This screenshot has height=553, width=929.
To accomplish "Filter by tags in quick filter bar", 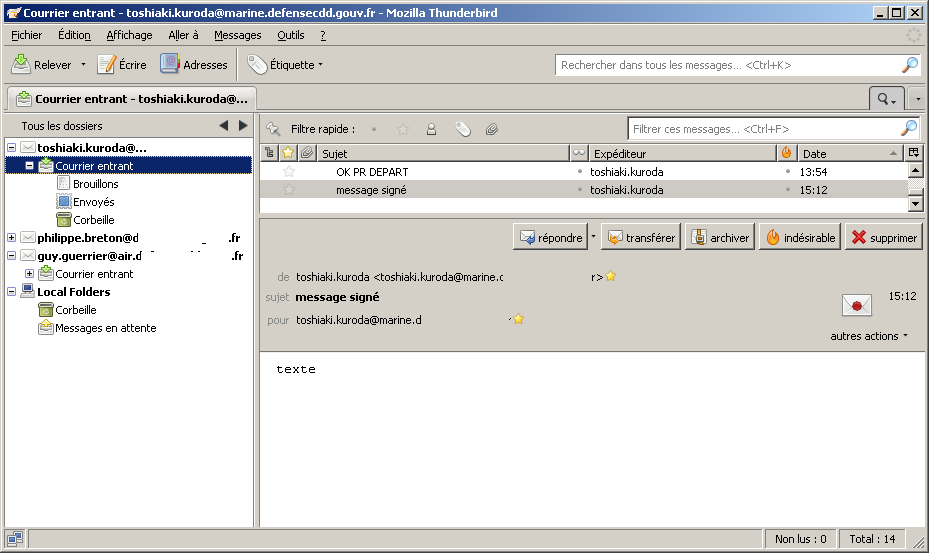I will click(462, 129).
